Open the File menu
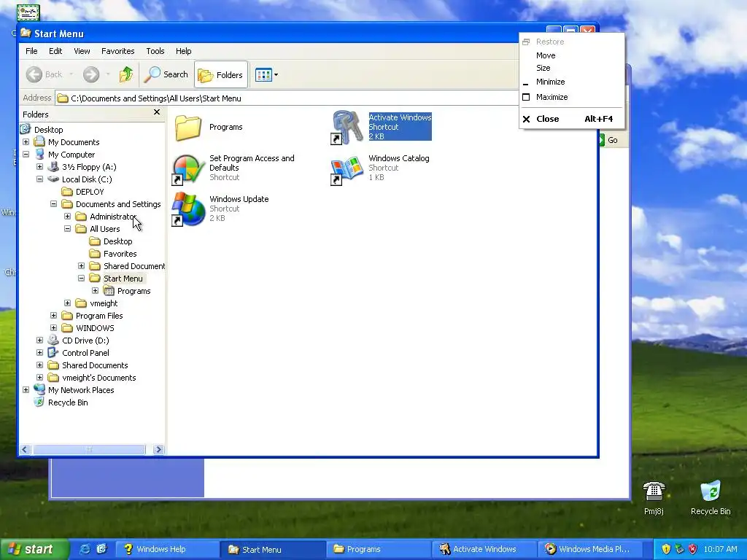 point(31,51)
